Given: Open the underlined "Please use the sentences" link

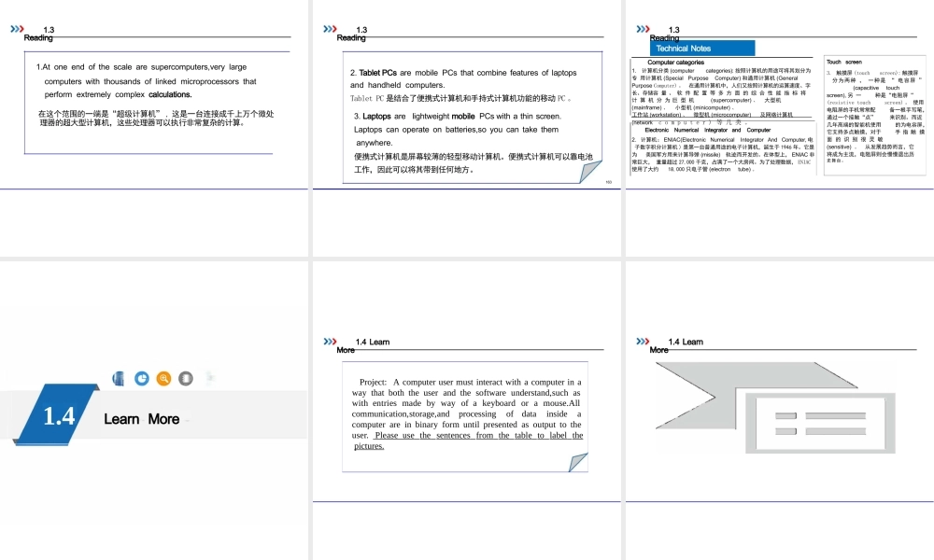Looking at the screenshot, I should click(x=469, y=441).
